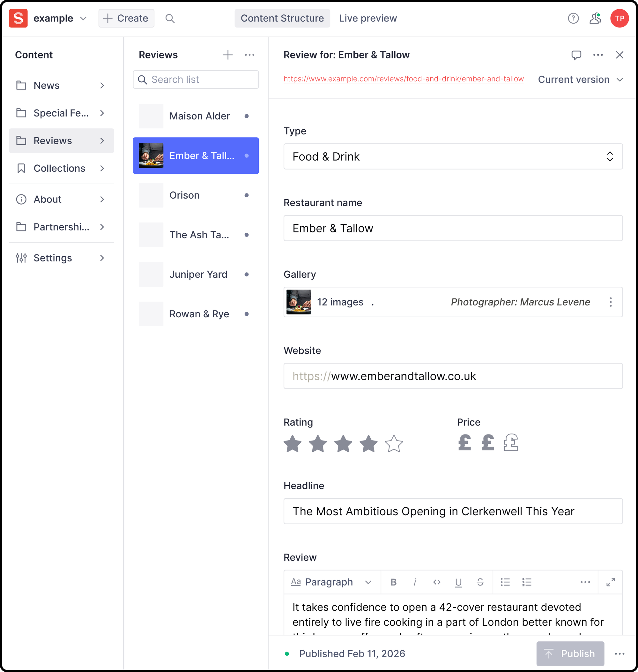This screenshot has width=638, height=672.
Task: Set price to two pound signs
Action: 487,443
